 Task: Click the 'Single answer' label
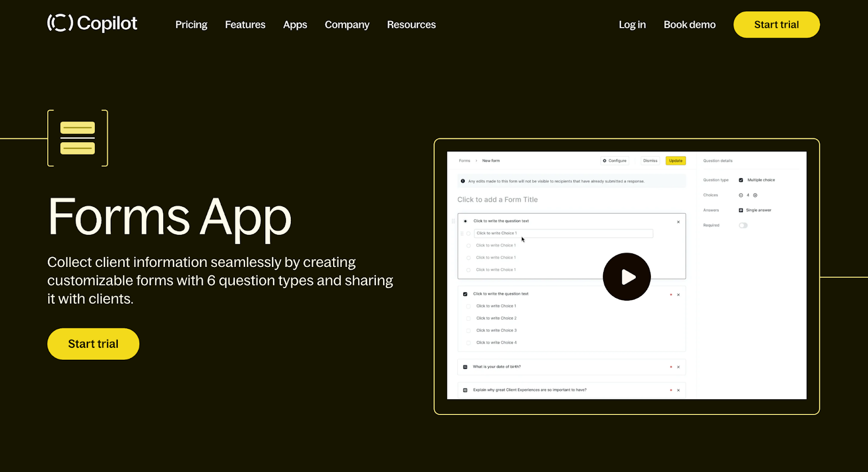pyautogui.click(x=758, y=210)
